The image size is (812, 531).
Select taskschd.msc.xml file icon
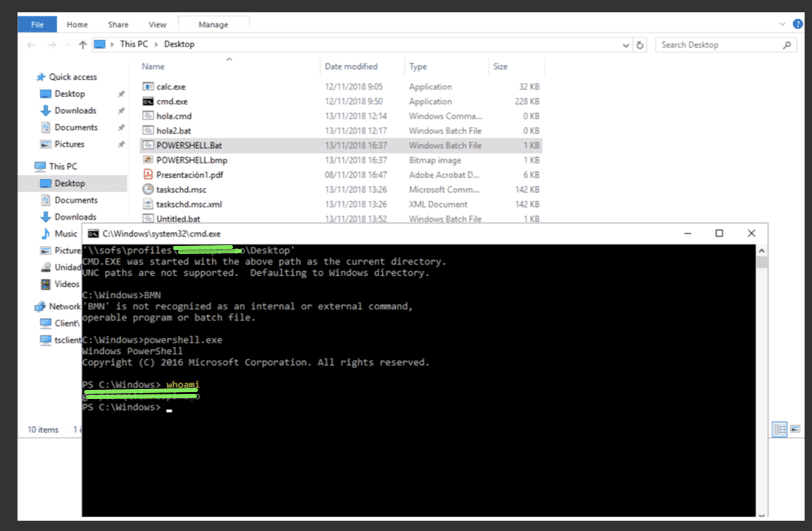point(148,204)
